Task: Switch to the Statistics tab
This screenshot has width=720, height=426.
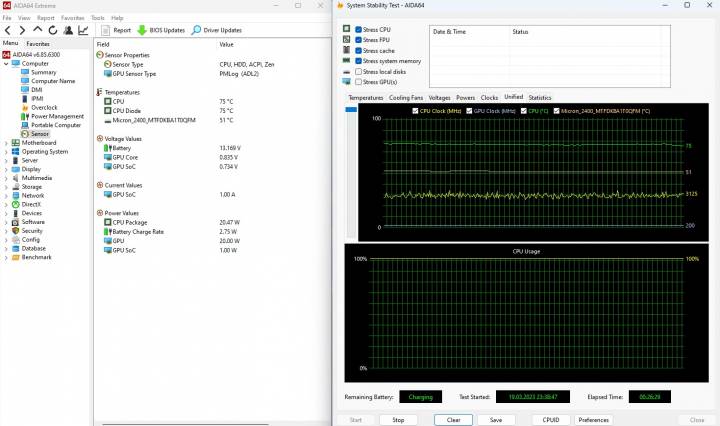Action: pyautogui.click(x=540, y=98)
